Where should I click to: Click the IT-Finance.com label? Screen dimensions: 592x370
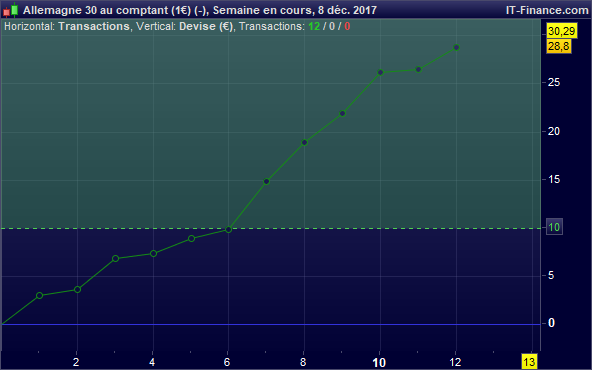point(547,10)
